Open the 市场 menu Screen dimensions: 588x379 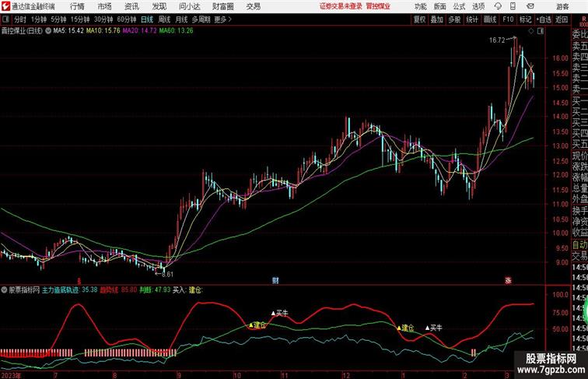coord(105,6)
